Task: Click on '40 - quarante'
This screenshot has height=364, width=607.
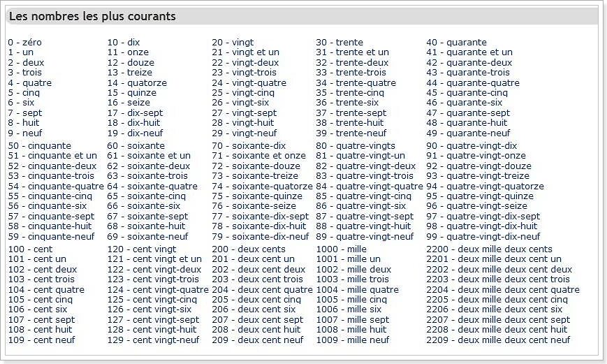Action: [456, 42]
